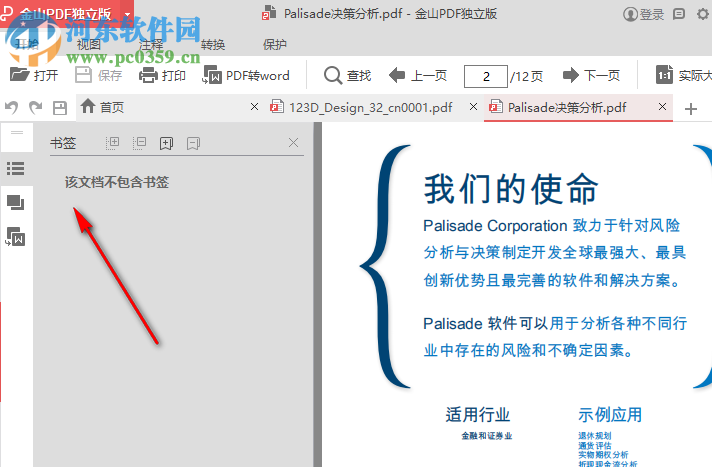Close the 书签 bookmarks panel
Viewport: 712px width, 467px height.
[293, 143]
